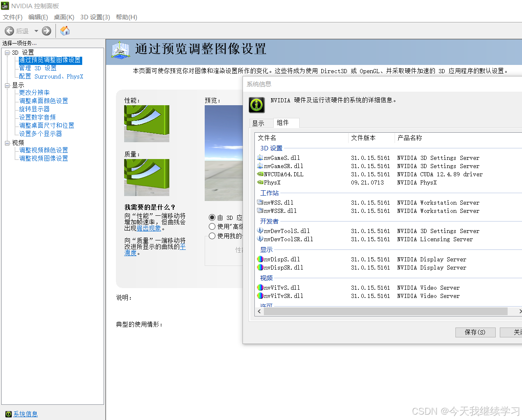Image resolution: width=522 pixels, height=420 pixels.
Task: Open the 3D 设置(3) menu
Action: click(x=95, y=17)
